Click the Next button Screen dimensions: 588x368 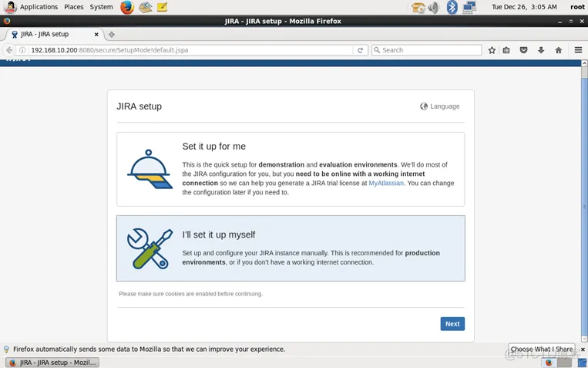(452, 324)
